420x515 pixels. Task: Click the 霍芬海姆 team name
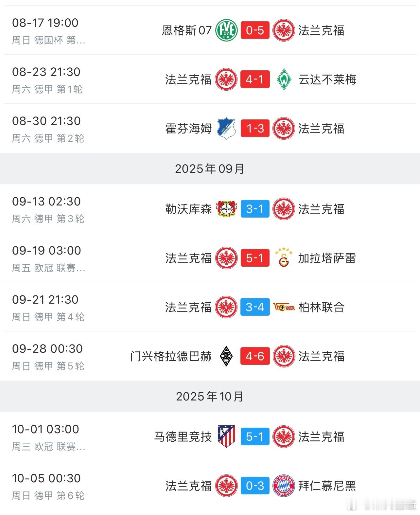pyautogui.click(x=188, y=129)
